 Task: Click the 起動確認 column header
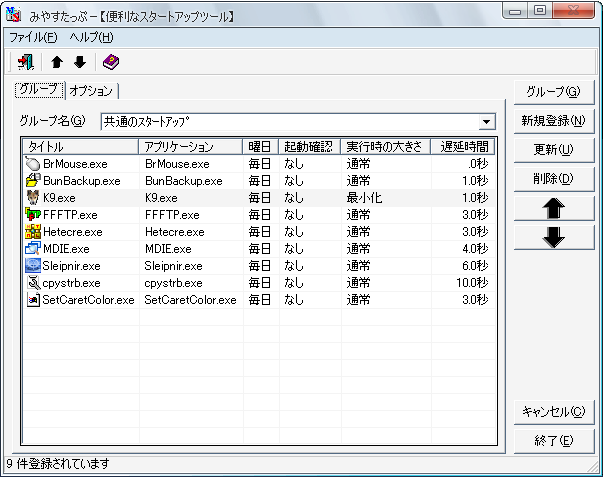pyautogui.click(x=310, y=147)
